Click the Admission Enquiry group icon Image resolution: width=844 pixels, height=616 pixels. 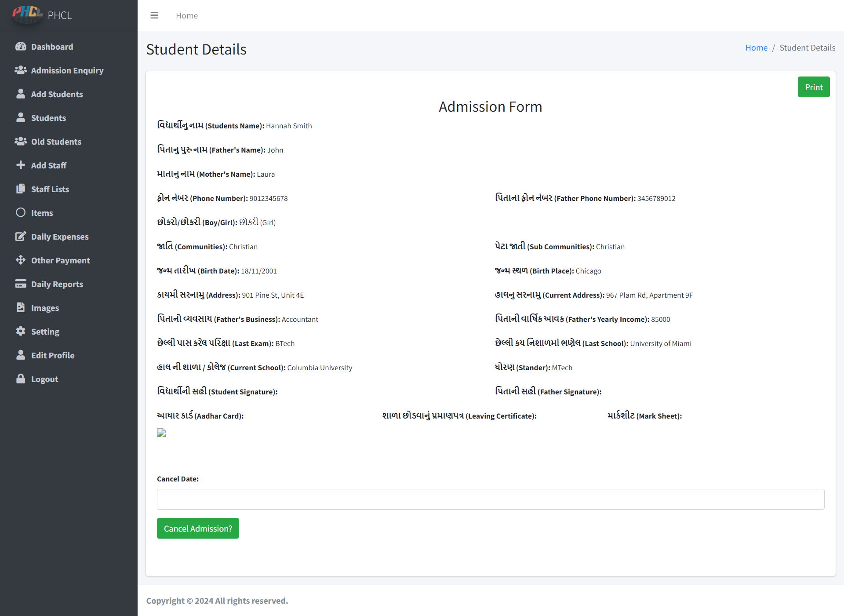tap(21, 70)
